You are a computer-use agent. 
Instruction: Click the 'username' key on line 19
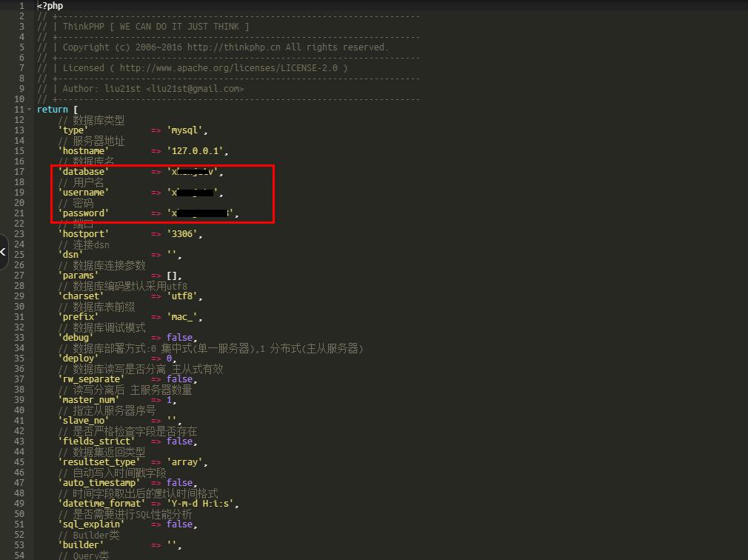84,193
